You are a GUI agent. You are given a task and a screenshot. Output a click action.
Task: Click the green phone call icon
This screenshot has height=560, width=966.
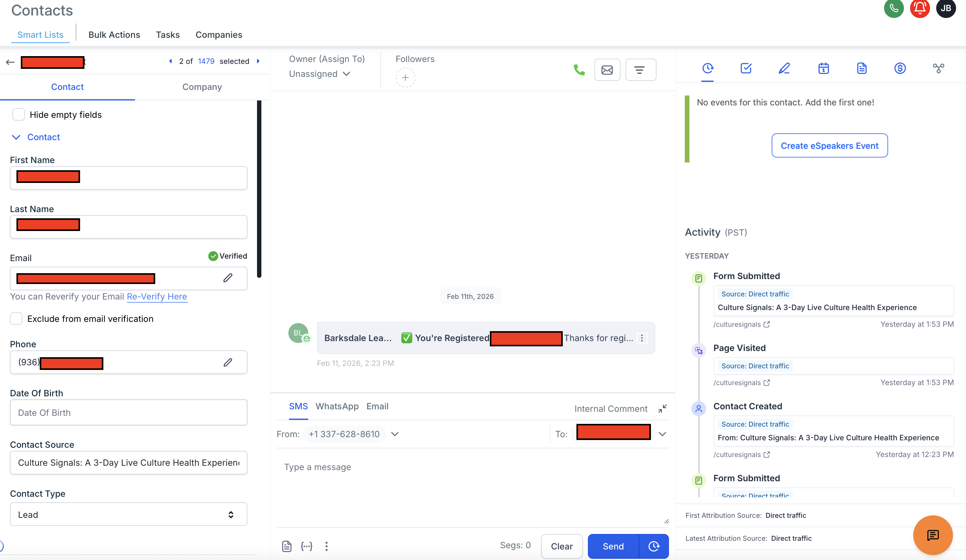[x=579, y=70]
